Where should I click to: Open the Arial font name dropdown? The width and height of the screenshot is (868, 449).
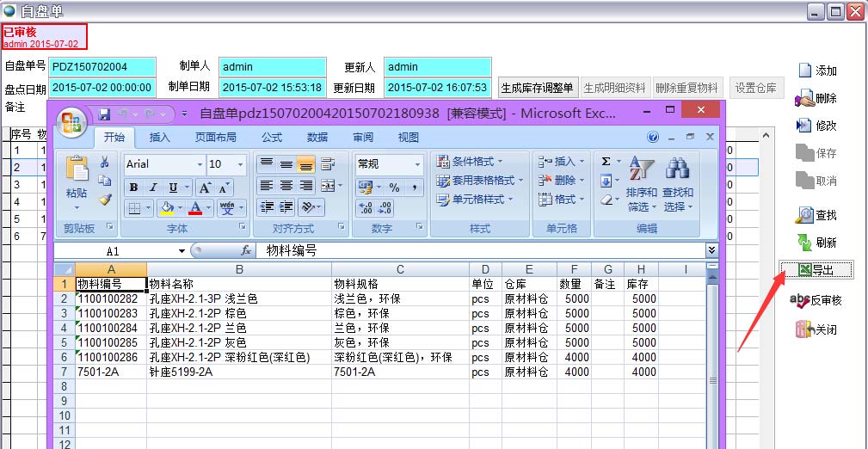coord(200,164)
